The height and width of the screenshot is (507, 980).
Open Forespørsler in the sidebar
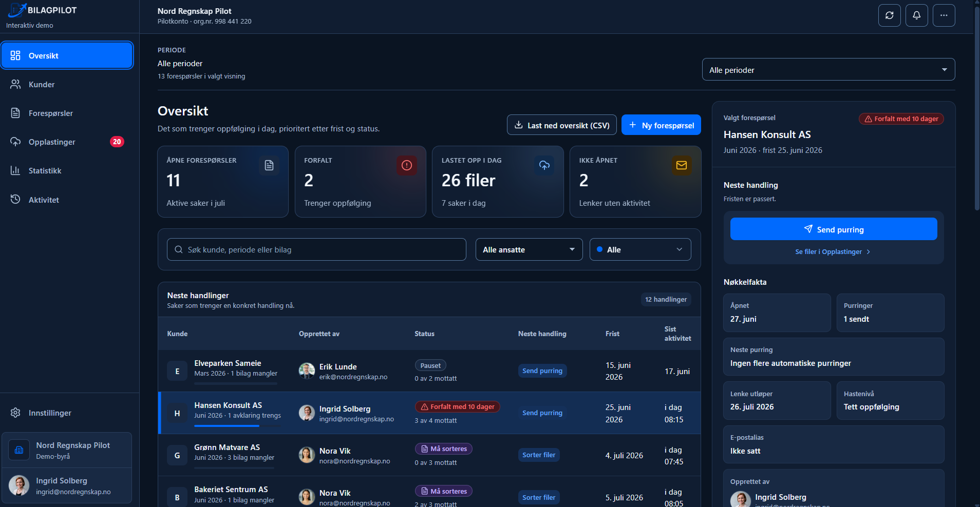67,113
